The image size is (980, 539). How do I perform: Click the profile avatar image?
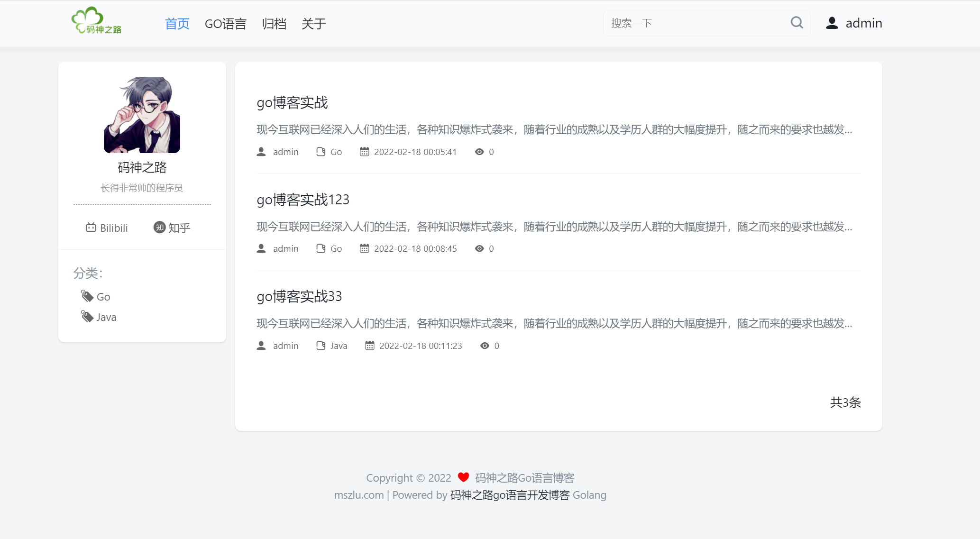tap(142, 115)
